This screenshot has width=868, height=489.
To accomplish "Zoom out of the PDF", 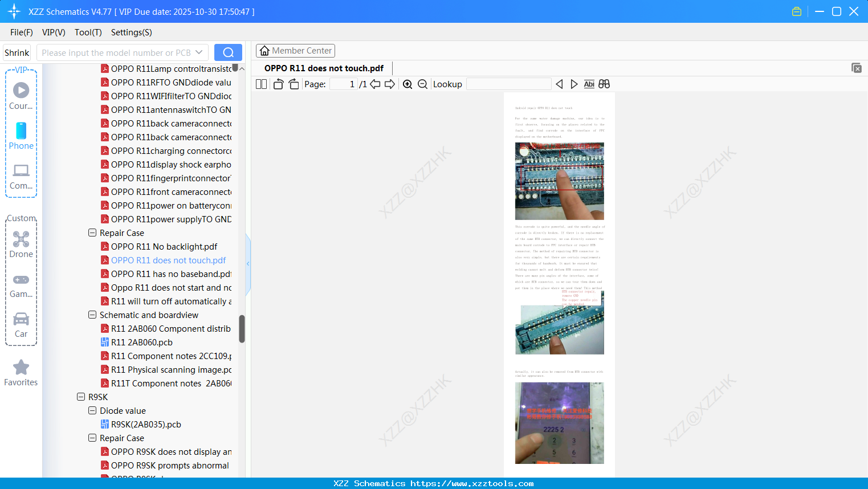I will click(x=422, y=84).
